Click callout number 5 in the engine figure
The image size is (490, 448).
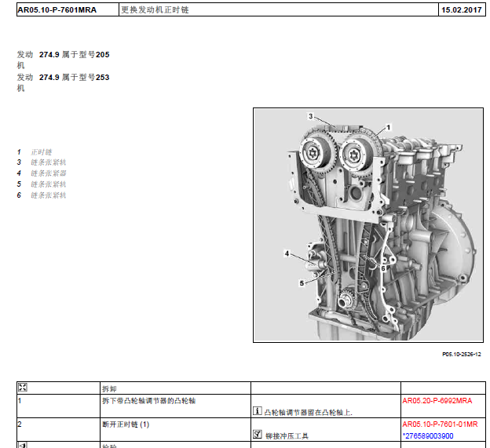302,283
